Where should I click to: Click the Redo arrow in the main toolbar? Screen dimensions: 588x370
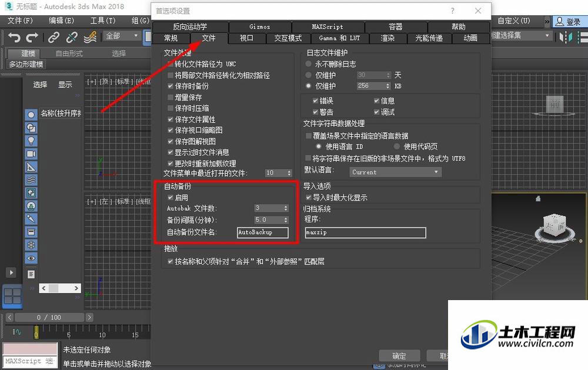[x=32, y=37]
